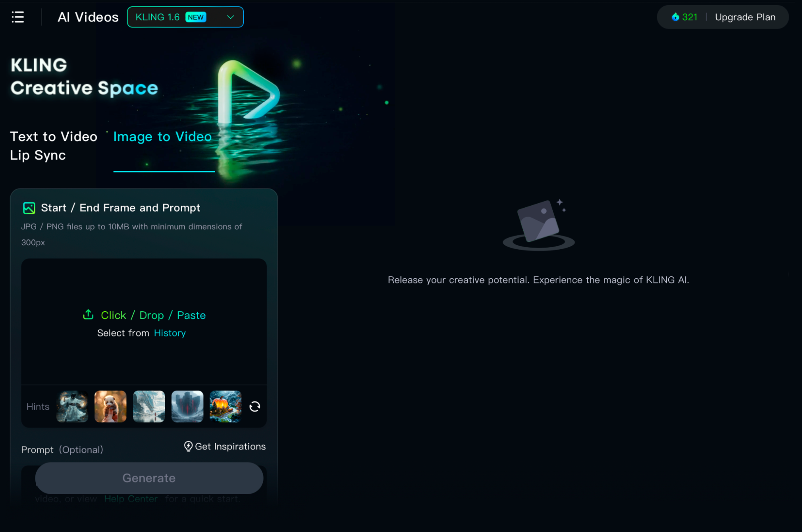Image resolution: width=802 pixels, height=532 pixels.
Task: Switch to the Lip Sync tab
Action: coord(38,155)
